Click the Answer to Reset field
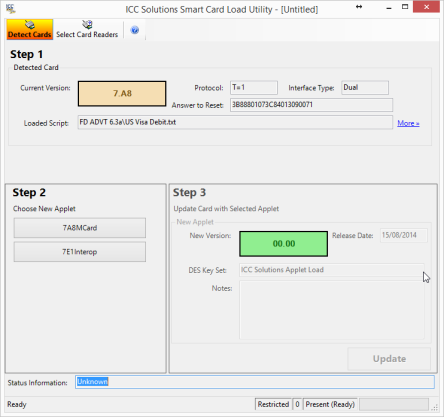Screen dimensions: 444x417 pos(311,105)
